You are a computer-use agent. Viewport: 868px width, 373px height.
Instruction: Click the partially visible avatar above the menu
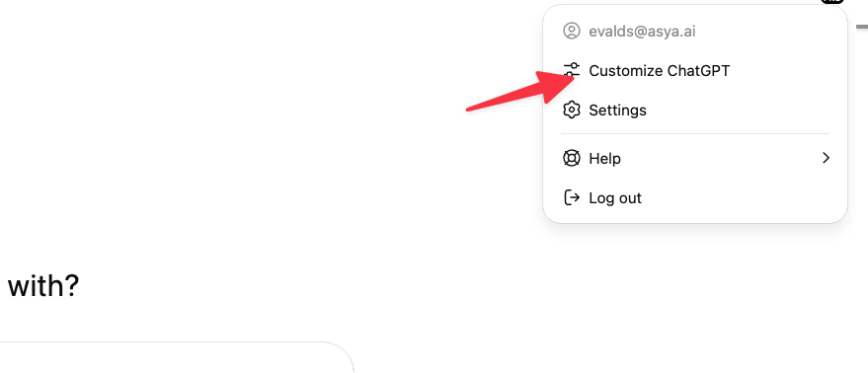tap(832, 2)
